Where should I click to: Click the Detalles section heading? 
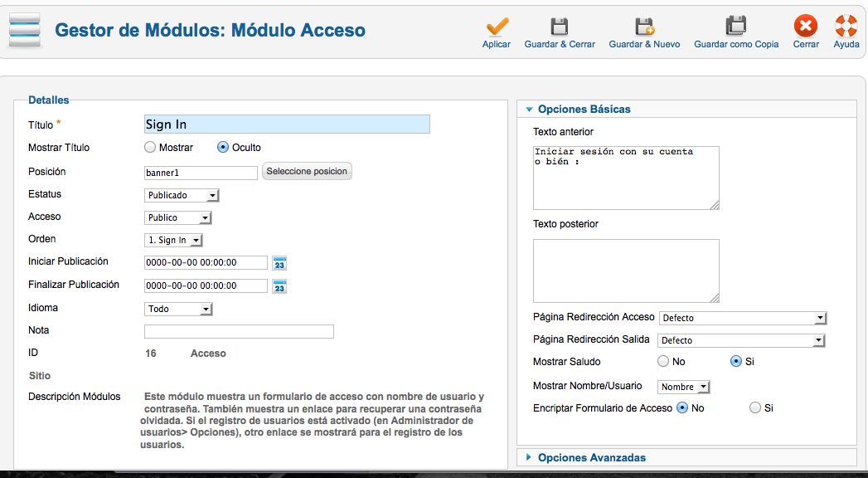[49, 100]
